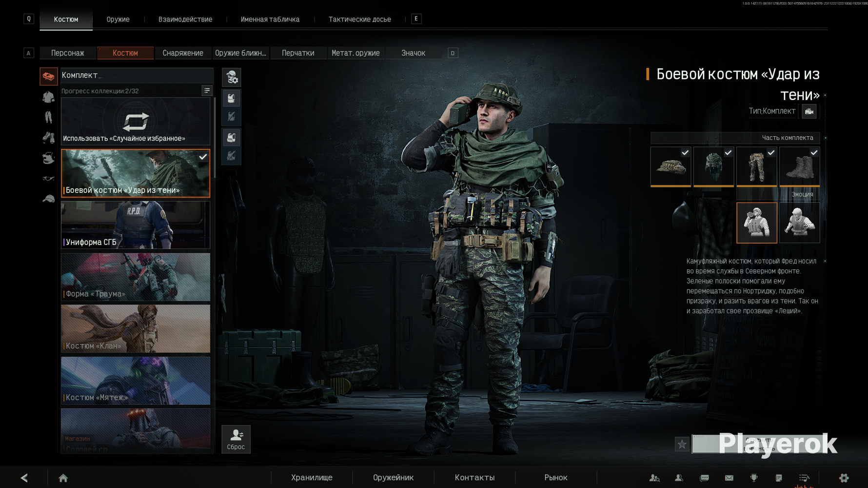The image size is (868, 488).
Task: Hide the chest rig on the character
Action: 232,156
